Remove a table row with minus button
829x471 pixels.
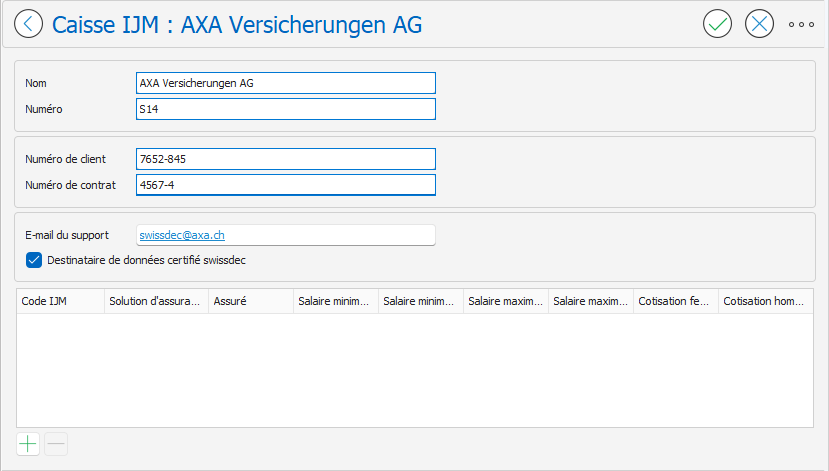point(56,444)
